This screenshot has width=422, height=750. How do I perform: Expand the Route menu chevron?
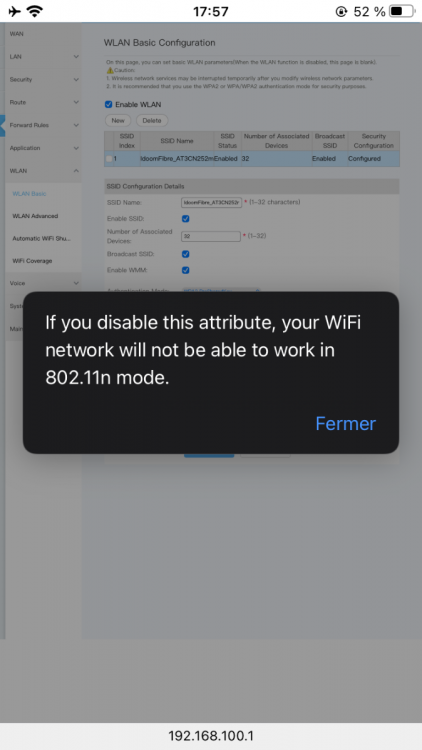(x=76, y=102)
